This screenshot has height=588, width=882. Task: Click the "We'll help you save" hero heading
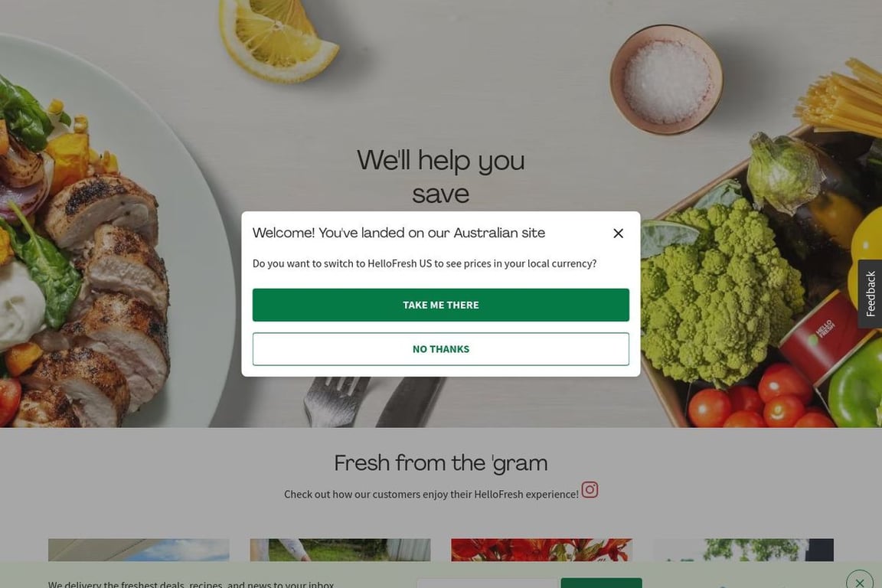tap(440, 177)
